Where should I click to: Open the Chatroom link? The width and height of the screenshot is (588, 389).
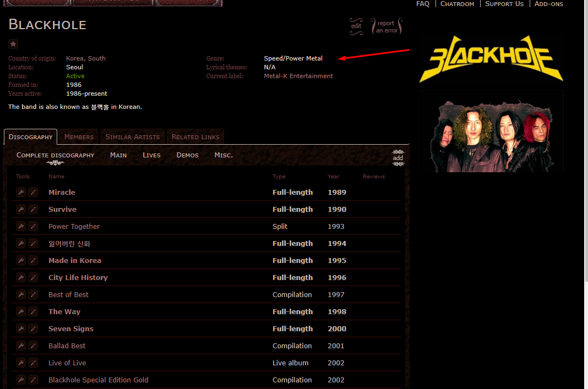click(457, 4)
